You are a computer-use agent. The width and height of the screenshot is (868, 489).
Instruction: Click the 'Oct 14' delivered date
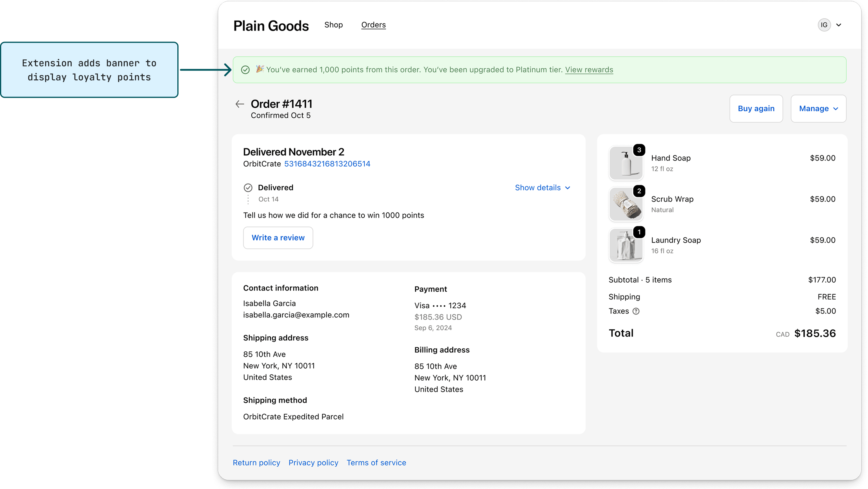[269, 199]
